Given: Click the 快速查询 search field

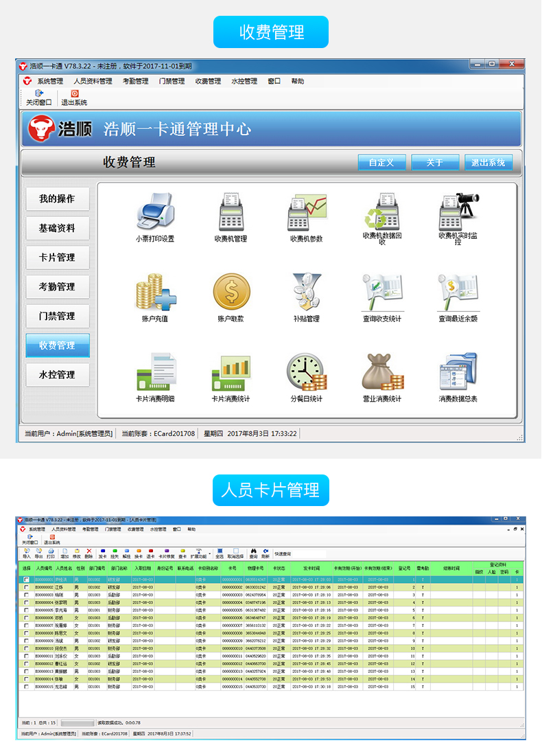Looking at the screenshot, I should [308, 554].
